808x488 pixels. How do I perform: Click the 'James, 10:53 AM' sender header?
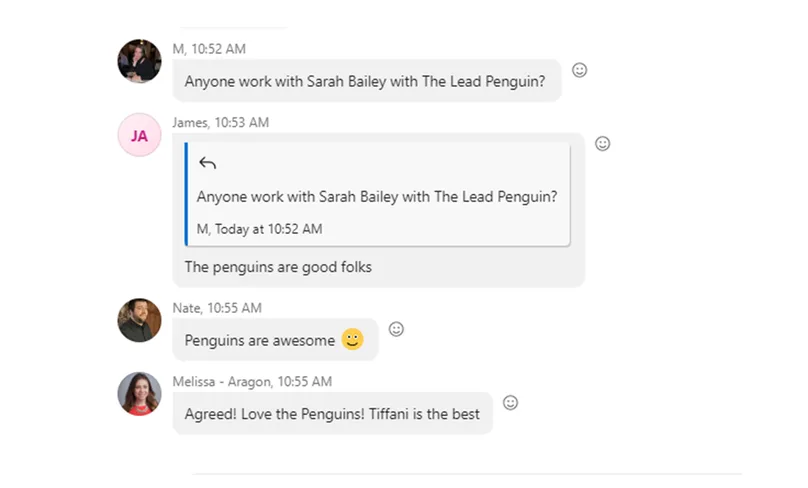(221, 123)
